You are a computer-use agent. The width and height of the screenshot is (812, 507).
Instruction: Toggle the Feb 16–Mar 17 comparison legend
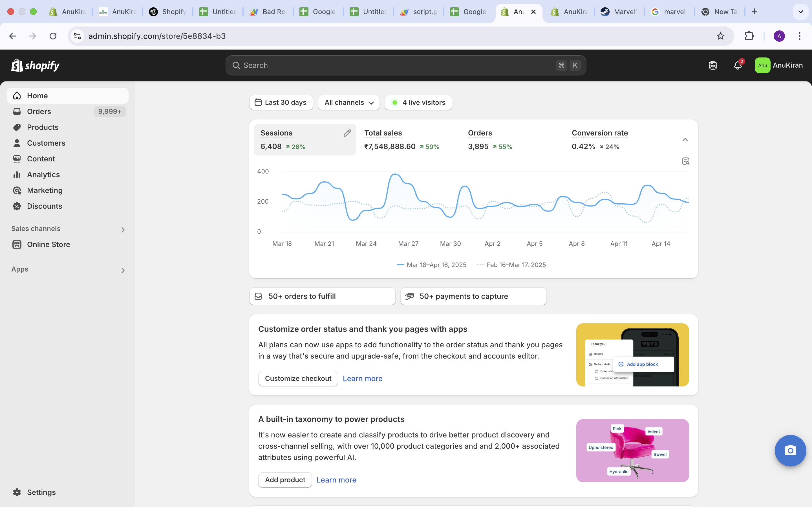pos(511,264)
